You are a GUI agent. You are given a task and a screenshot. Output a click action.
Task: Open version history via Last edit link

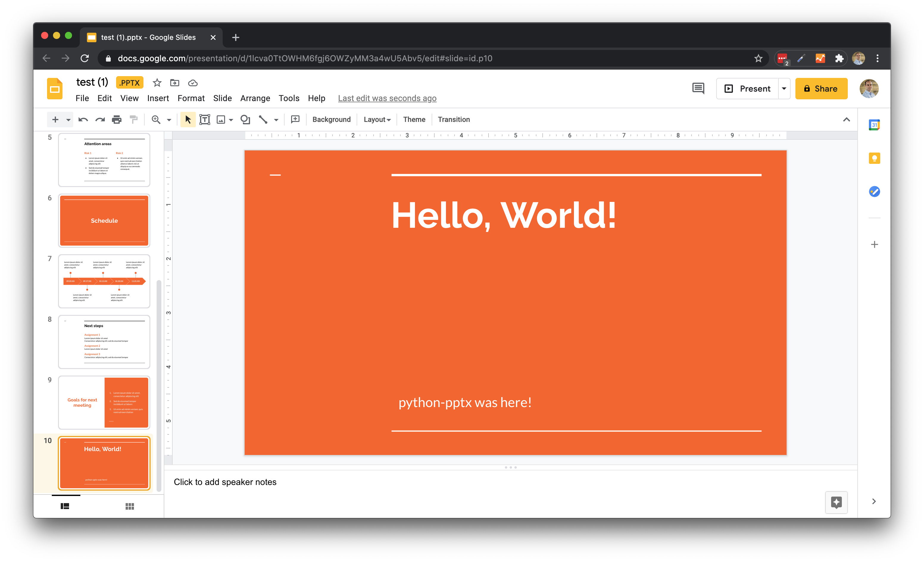[x=387, y=98]
